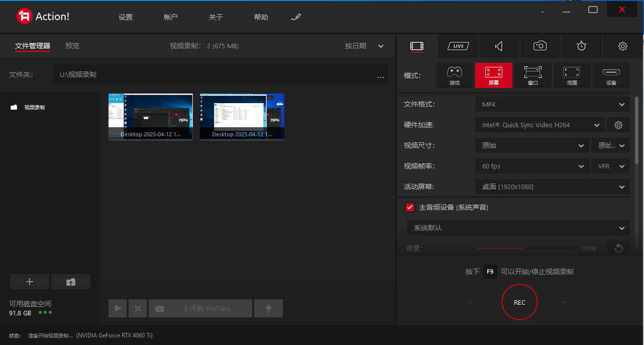Screen dimensions: 644x345
Task: Open the general settings gear tab
Action: coord(623,46)
